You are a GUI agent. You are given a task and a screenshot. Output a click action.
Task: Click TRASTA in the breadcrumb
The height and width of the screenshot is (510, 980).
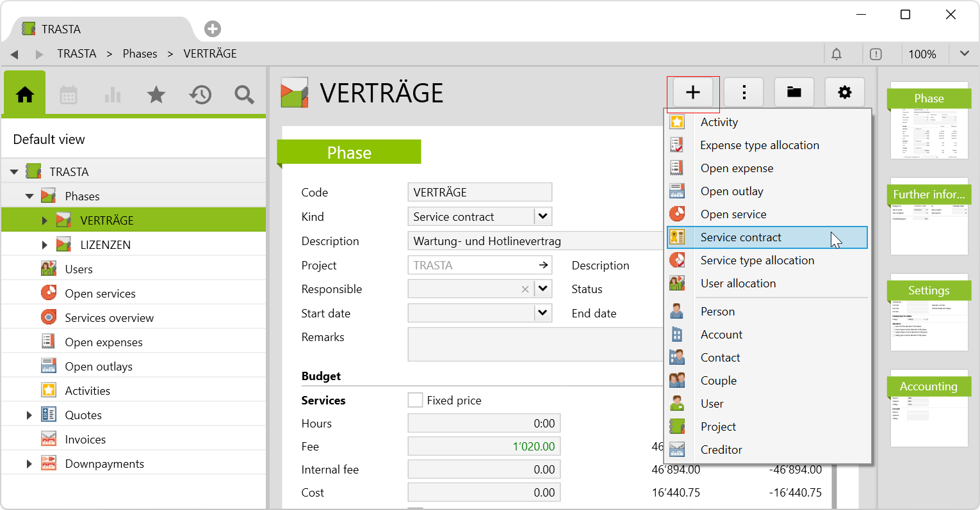(x=77, y=54)
